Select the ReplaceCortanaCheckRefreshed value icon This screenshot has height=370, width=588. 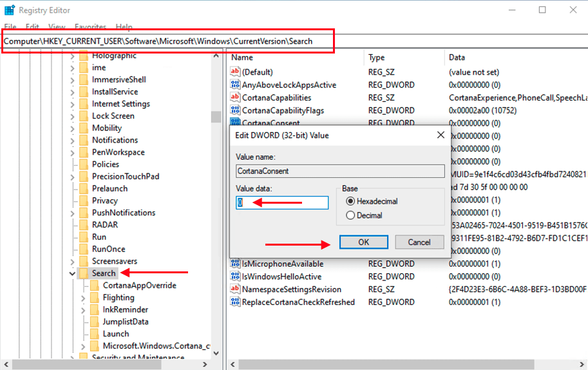(235, 302)
